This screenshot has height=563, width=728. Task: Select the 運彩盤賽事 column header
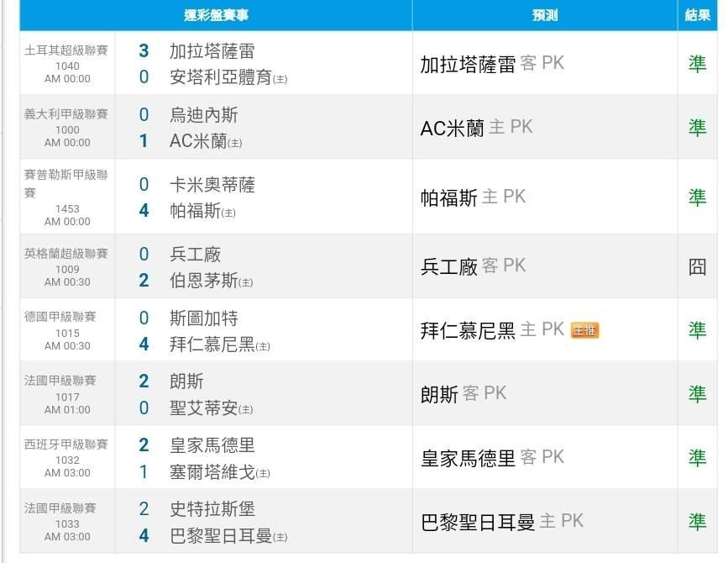216,16
